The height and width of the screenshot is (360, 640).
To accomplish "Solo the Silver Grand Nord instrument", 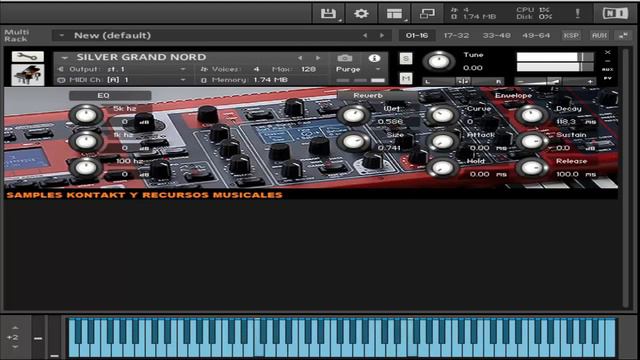I will pyautogui.click(x=405, y=58).
